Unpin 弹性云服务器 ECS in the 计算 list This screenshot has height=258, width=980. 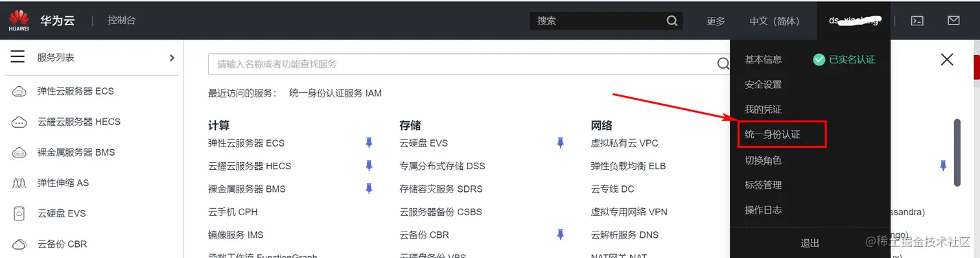click(x=369, y=143)
